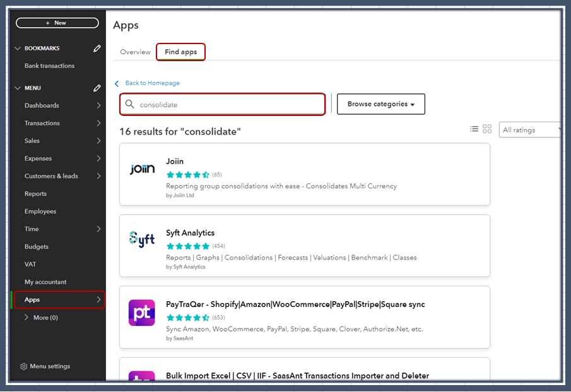
Task: Collapse the MENU section chevron
Action: tap(18, 88)
